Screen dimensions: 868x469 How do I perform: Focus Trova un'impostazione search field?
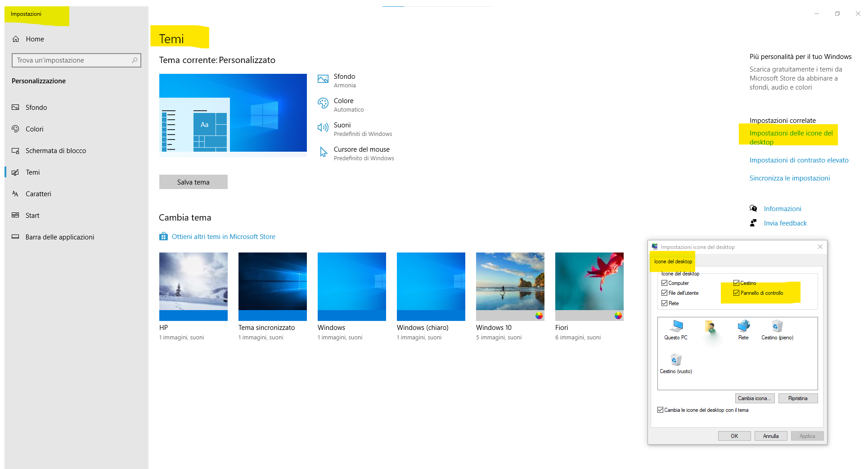point(76,60)
